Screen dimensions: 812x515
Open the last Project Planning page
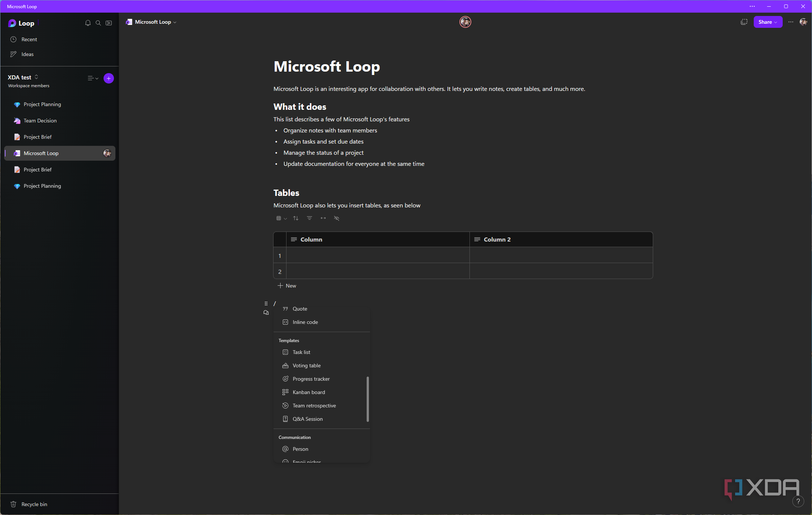point(59,186)
